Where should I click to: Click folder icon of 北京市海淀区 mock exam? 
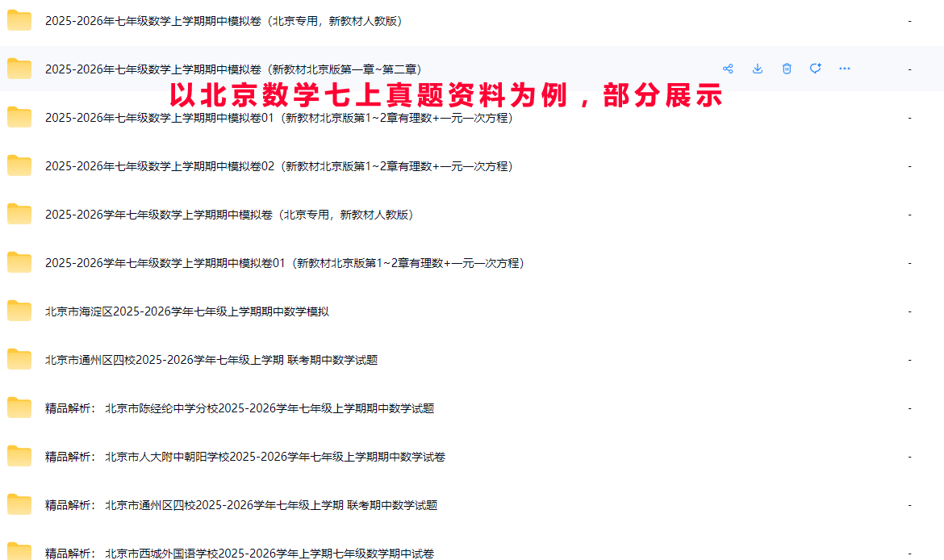pos(19,311)
